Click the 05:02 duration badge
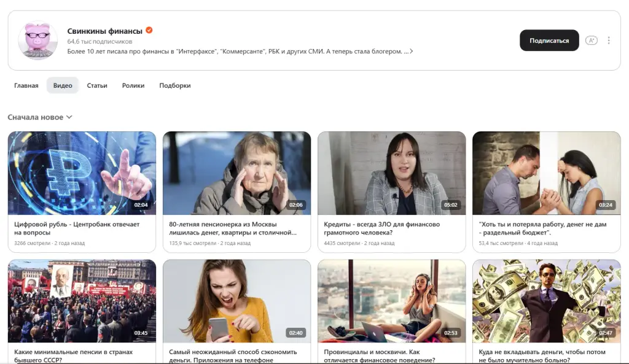 point(450,205)
